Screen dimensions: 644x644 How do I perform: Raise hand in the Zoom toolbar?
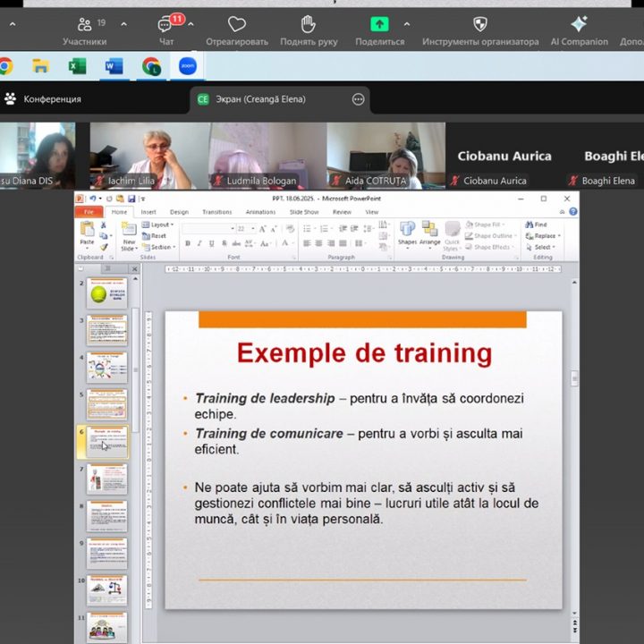click(309, 30)
